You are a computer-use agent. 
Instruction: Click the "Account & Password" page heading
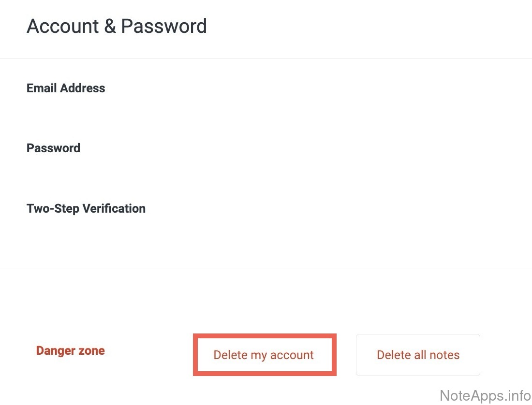[x=117, y=26]
